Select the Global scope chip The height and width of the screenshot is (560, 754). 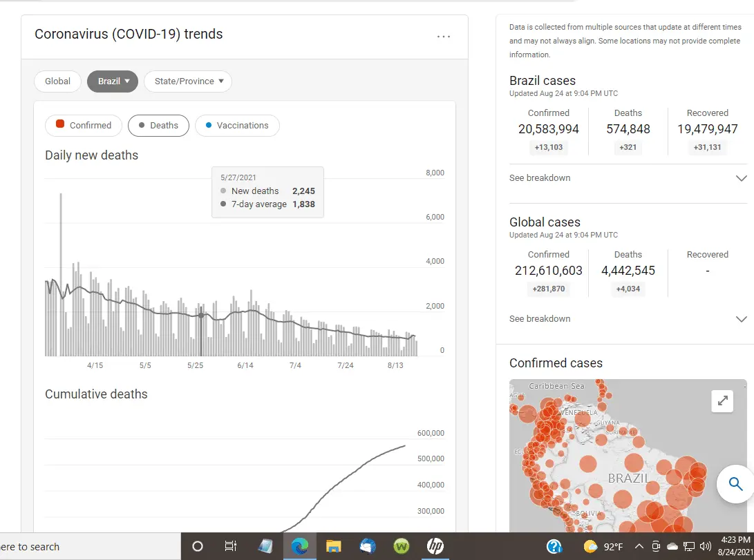[57, 81]
